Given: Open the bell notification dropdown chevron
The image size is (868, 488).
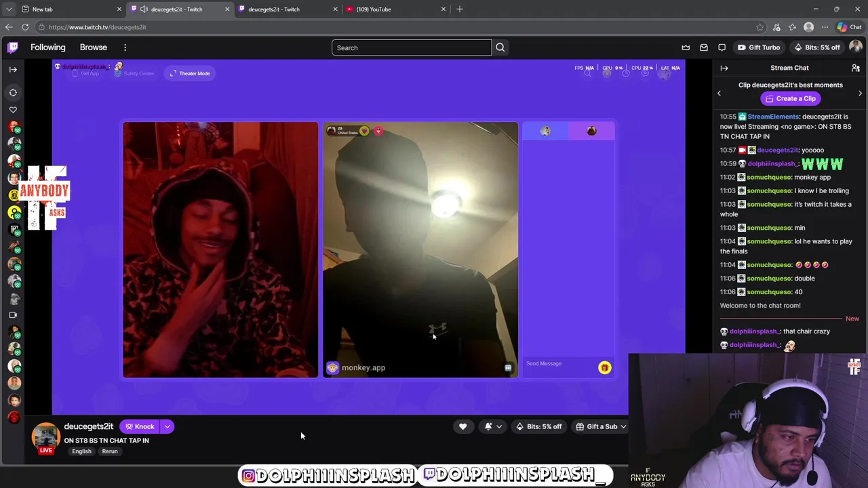Looking at the screenshot, I should (500, 426).
